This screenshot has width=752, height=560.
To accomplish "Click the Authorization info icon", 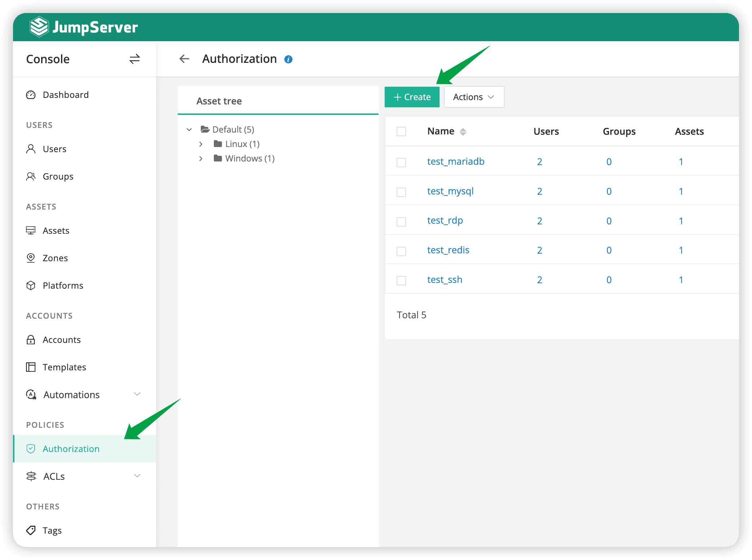I will (288, 59).
